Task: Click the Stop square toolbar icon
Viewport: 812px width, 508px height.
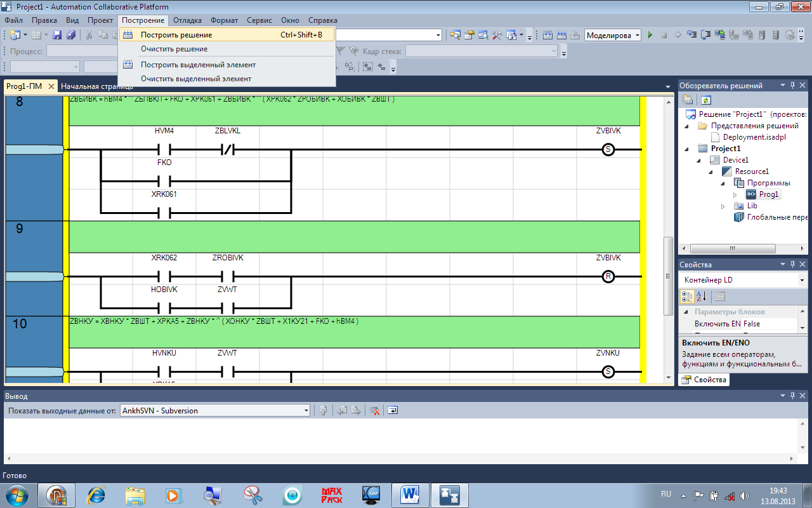Action: click(x=664, y=35)
